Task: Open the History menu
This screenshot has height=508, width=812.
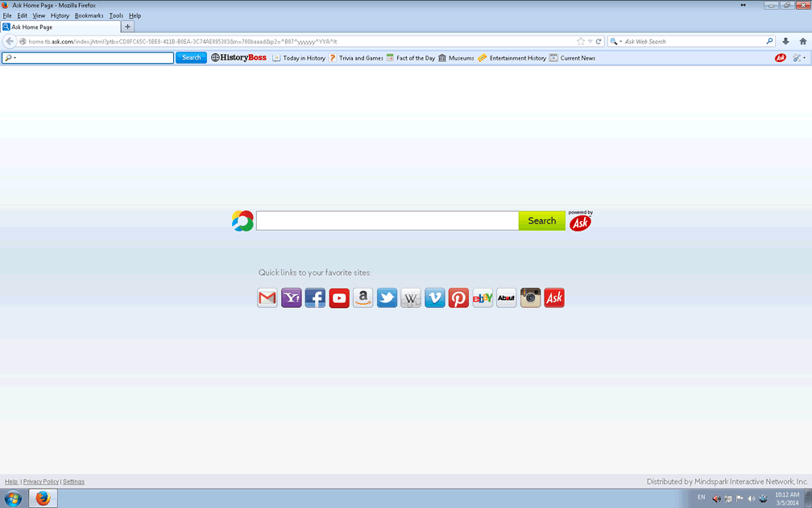Action: [x=60, y=15]
